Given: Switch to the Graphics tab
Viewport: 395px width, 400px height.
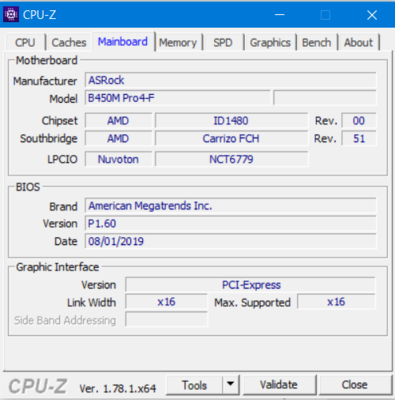Looking at the screenshot, I should point(270,42).
